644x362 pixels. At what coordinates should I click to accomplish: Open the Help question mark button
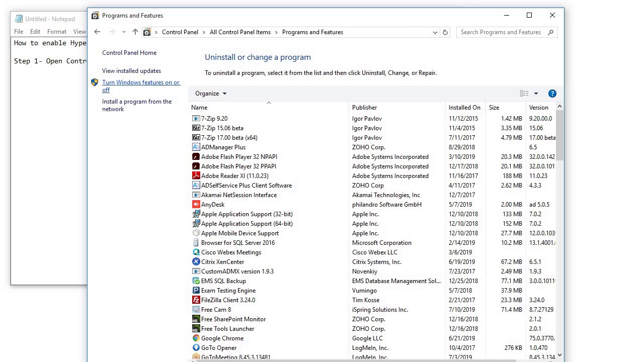point(552,94)
